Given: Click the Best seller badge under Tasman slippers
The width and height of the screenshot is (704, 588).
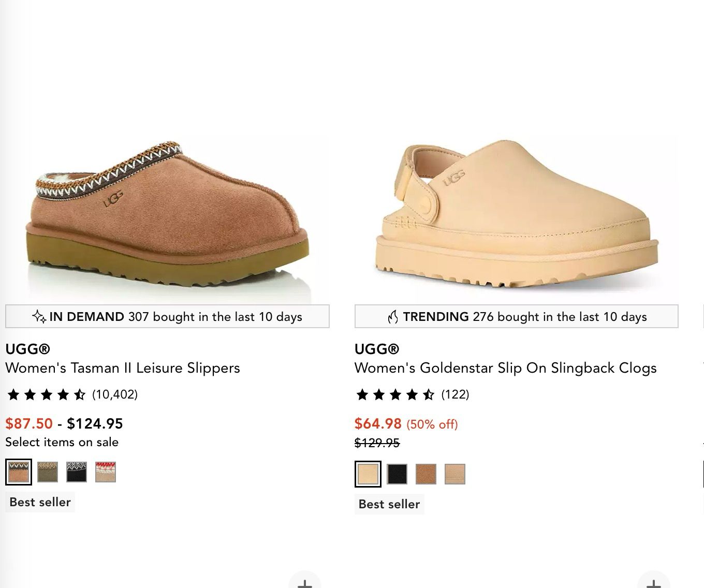Looking at the screenshot, I should pyautogui.click(x=40, y=502).
